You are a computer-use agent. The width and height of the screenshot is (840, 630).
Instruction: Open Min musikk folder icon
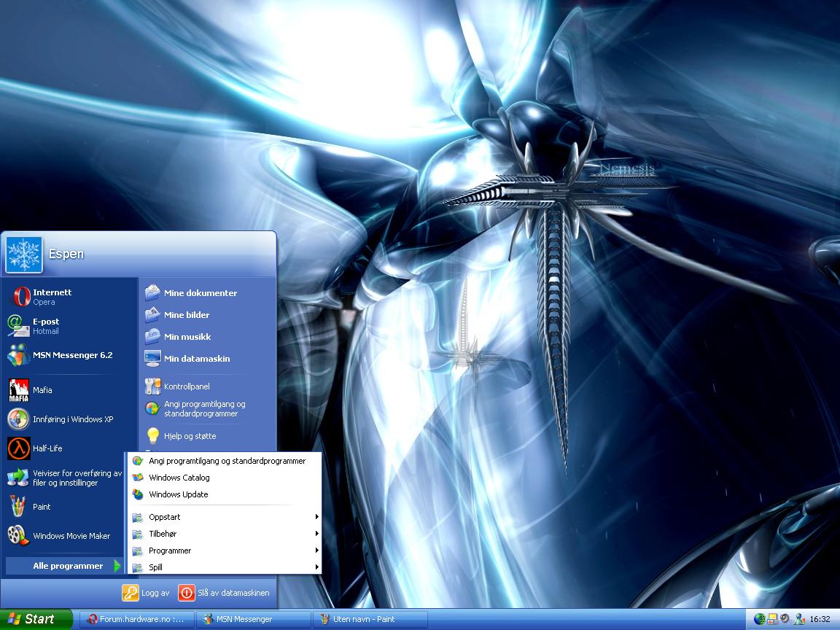152,336
